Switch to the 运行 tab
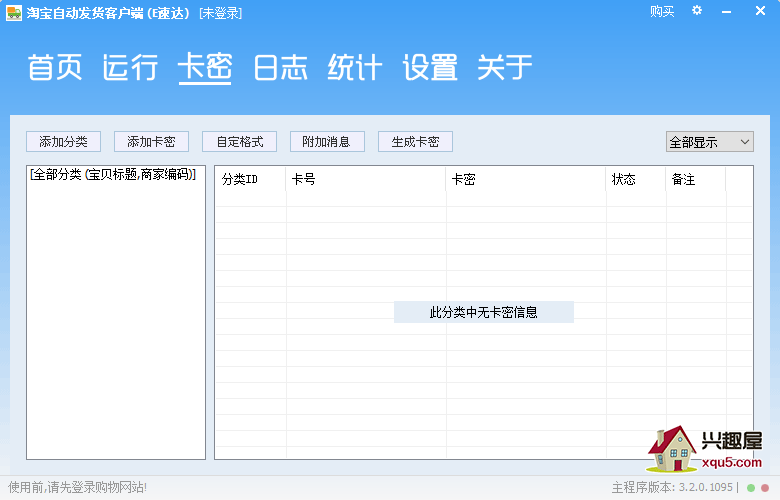The width and height of the screenshot is (780, 500). pos(130,67)
